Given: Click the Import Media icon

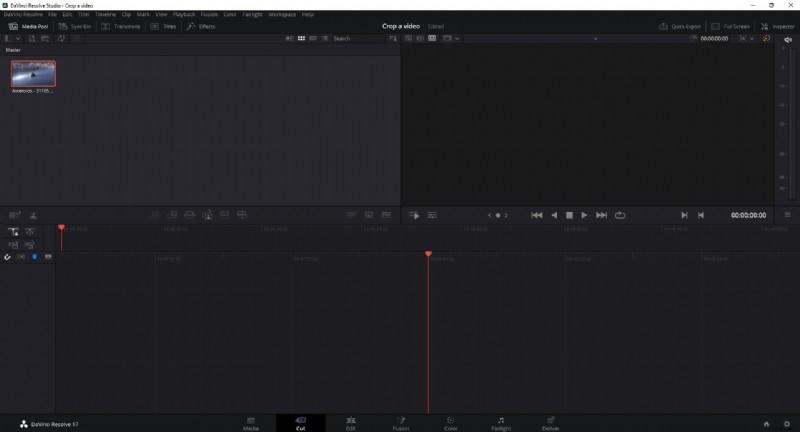Looking at the screenshot, I should (x=32, y=38).
